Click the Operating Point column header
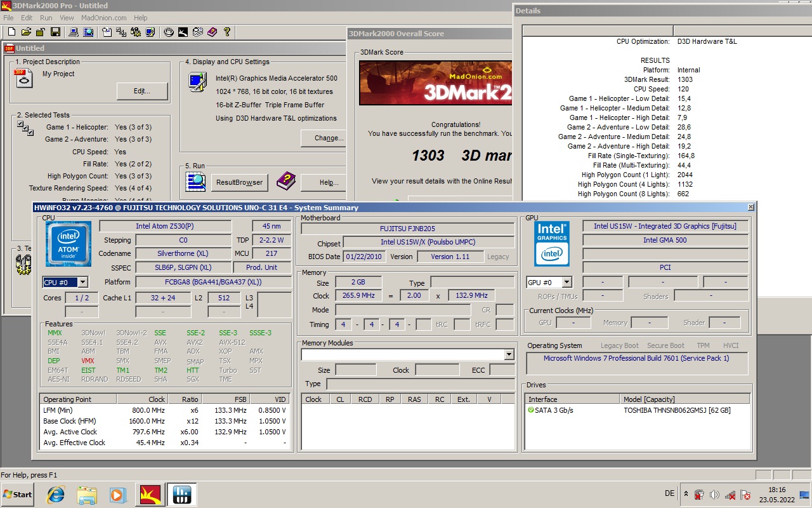The image size is (812, 508). point(79,399)
